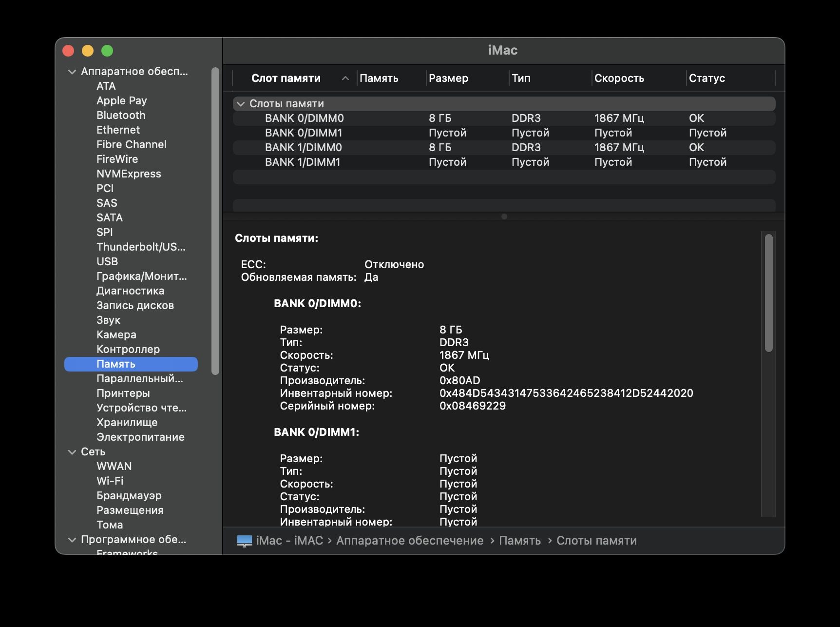Zoom the window with green button
The image size is (840, 627).
[107, 51]
